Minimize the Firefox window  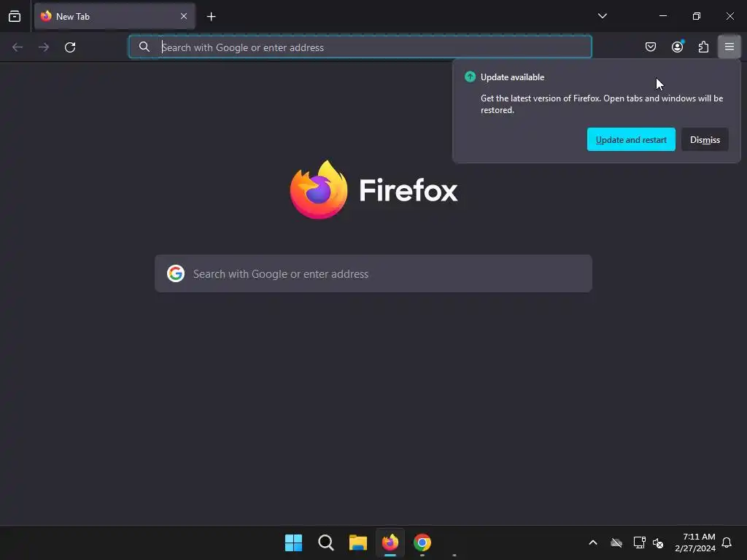pyautogui.click(x=662, y=16)
